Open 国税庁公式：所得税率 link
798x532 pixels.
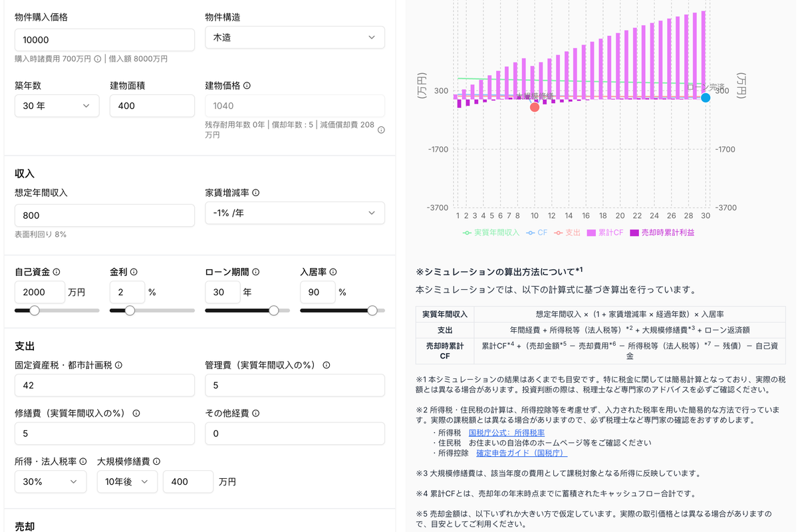click(x=507, y=432)
